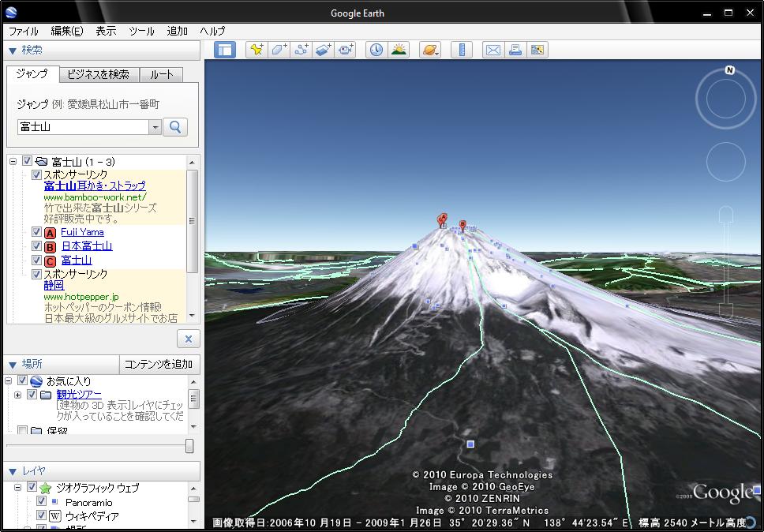Toggle the sidebar panel button
The height and width of the screenshot is (532, 764).
[225, 50]
